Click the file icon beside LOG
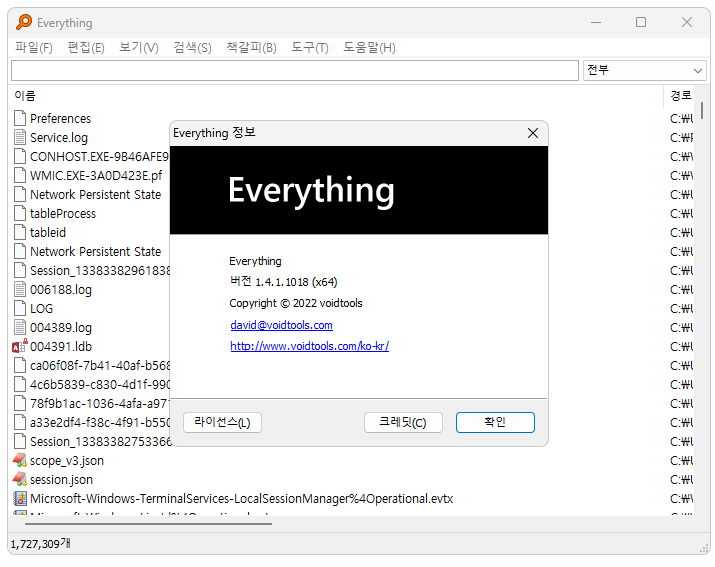Screen dimensions: 715x567 click(x=20, y=308)
